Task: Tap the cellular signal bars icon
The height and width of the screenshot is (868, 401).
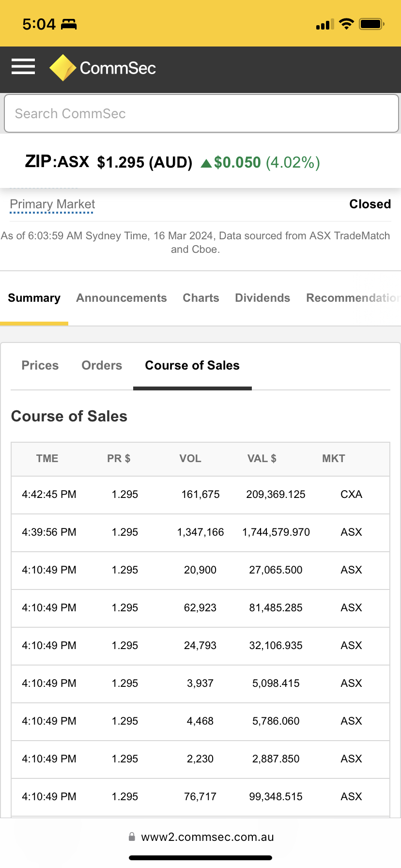Action: (325, 24)
